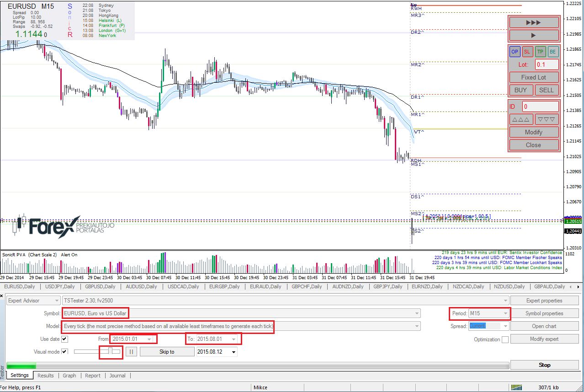This screenshot has height=392, width=584.
Task: Click the BUY button on the trade panel
Action: 521,90
